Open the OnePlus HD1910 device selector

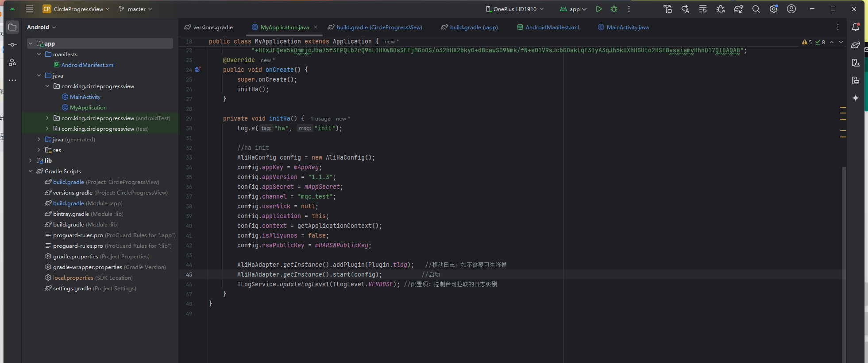click(x=514, y=9)
